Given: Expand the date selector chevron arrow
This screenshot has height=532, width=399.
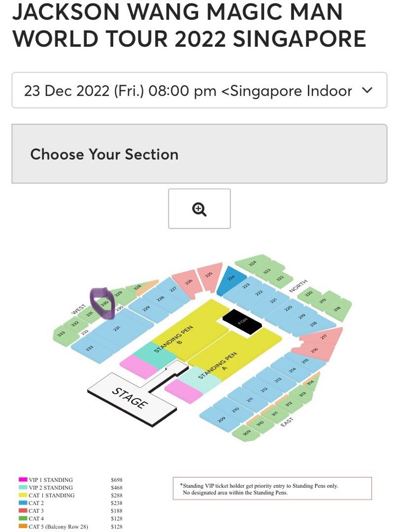Looking at the screenshot, I should (367, 90).
